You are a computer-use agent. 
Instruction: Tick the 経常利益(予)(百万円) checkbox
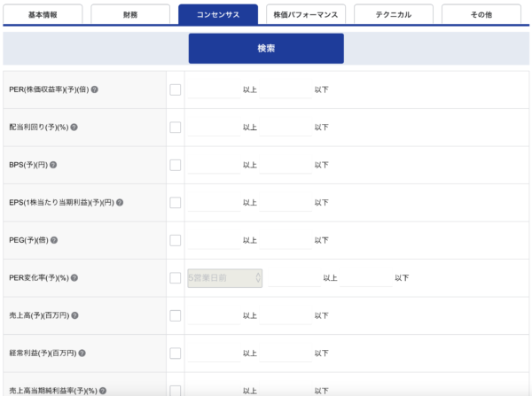click(x=176, y=353)
